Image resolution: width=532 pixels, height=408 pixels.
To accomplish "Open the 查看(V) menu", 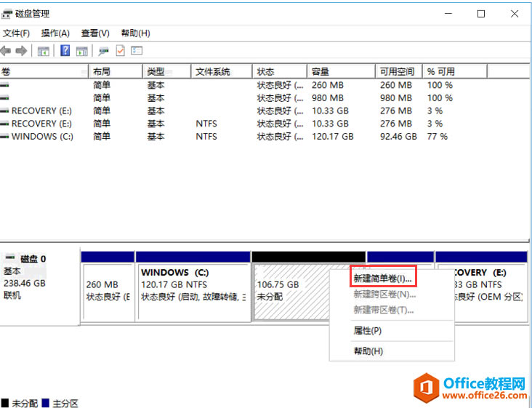I will point(95,33).
